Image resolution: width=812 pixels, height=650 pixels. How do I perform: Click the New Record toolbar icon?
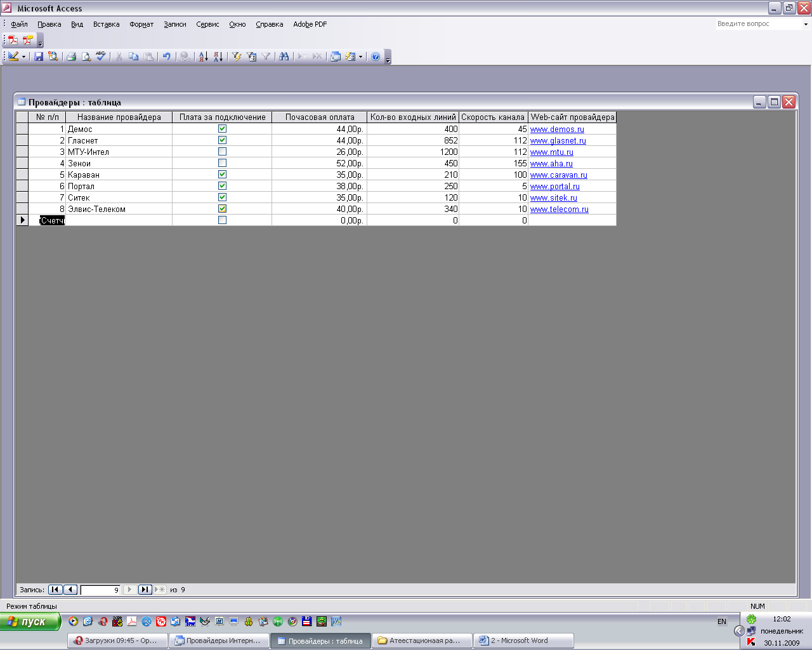pos(303,56)
